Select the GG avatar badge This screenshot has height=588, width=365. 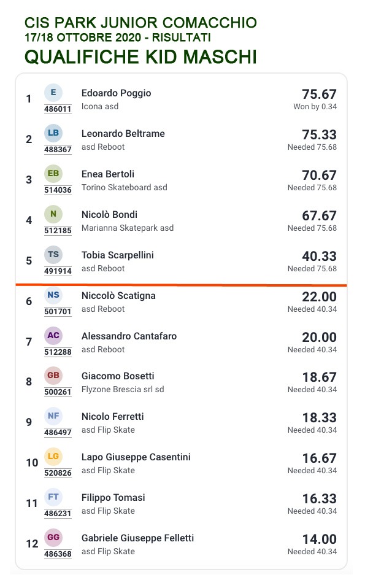(x=53, y=538)
